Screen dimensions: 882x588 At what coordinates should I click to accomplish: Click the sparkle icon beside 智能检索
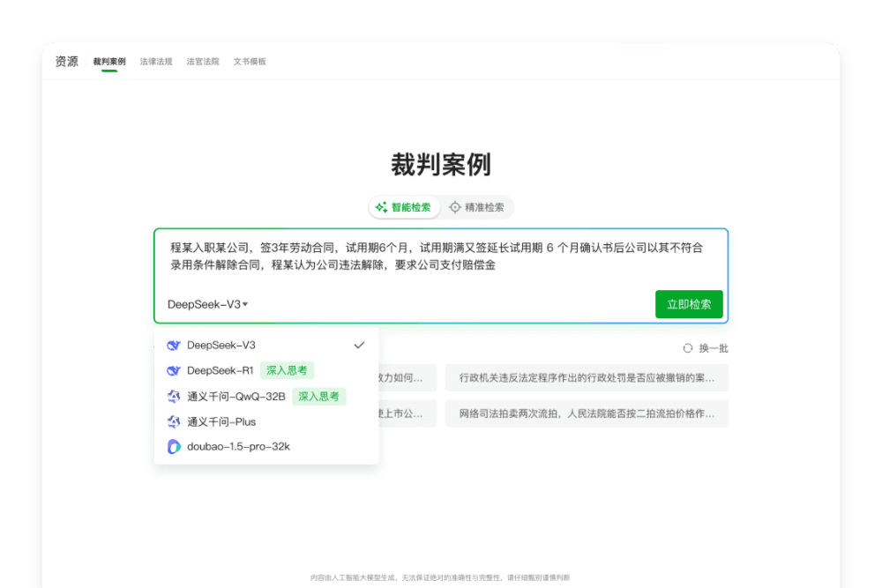(x=381, y=207)
